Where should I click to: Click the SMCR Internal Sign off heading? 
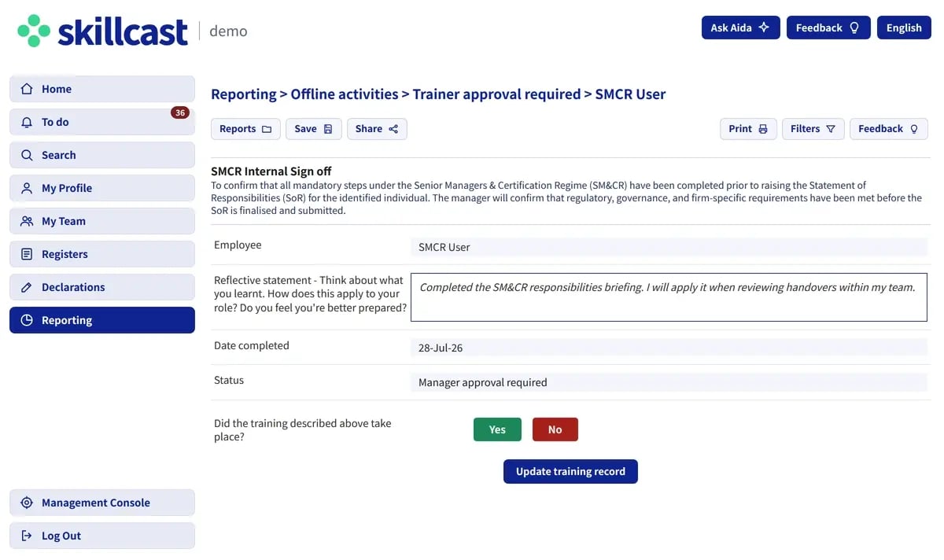click(x=271, y=171)
